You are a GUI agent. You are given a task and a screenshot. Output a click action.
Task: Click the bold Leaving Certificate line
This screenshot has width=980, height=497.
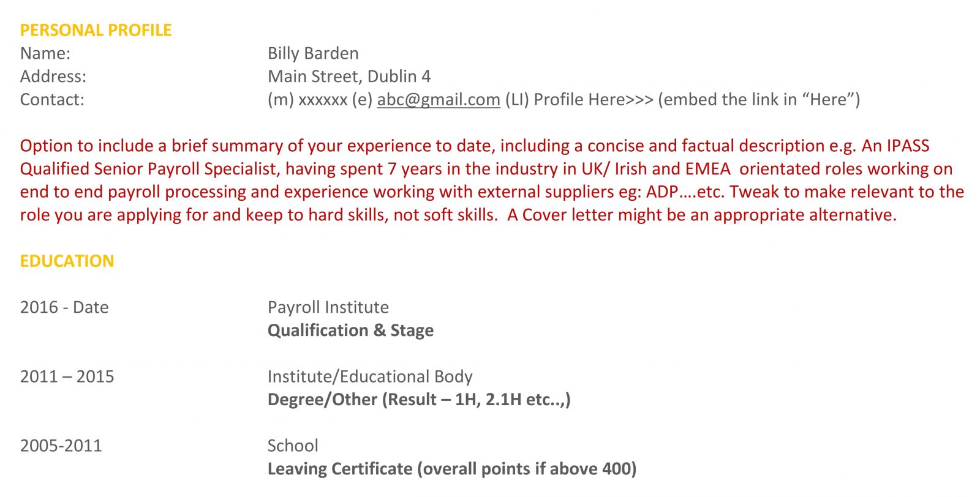(451, 469)
